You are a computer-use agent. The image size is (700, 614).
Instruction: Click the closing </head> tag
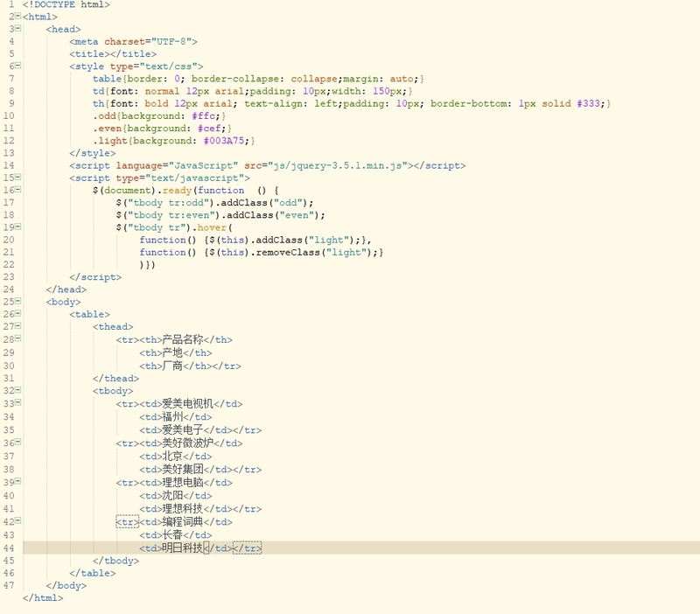pos(66,290)
